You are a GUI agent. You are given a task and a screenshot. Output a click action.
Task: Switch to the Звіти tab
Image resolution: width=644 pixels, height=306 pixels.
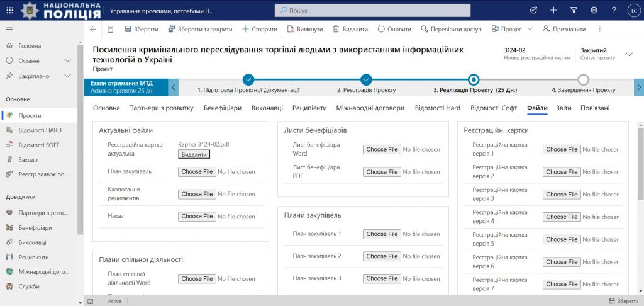(x=563, y=108)
